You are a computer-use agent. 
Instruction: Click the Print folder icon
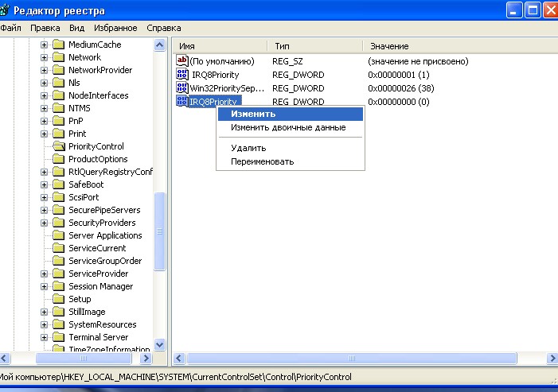(x=59, y=134)
